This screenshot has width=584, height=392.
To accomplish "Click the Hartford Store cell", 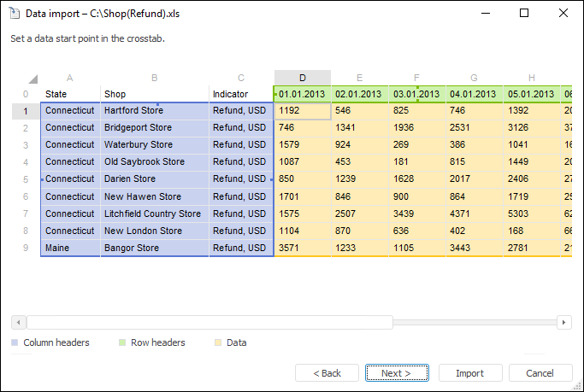I will coord(154,111).
